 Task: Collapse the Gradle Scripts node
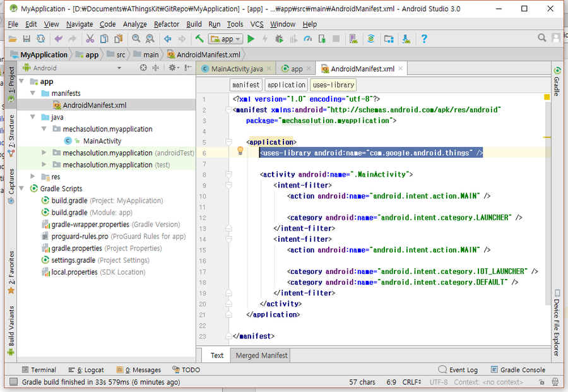coord(21,188)
